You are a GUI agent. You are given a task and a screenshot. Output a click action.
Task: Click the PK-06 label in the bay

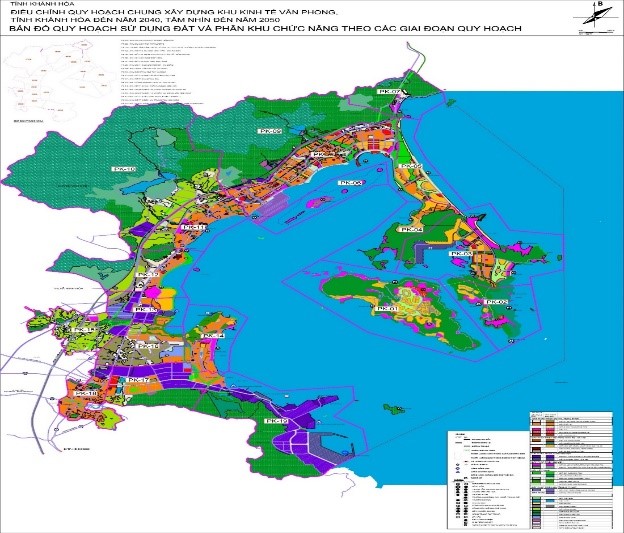click(349, 183)
